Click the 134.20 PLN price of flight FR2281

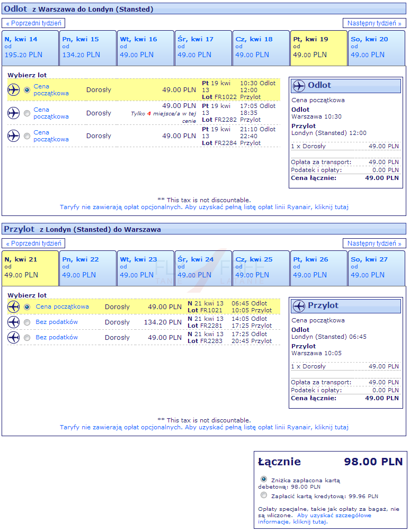click(163, 322)
